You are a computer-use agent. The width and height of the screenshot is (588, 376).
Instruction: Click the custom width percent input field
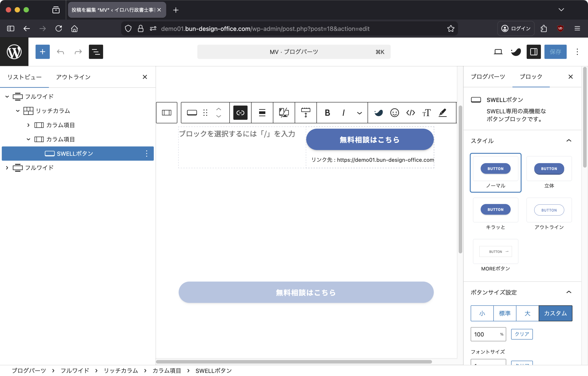485,334
